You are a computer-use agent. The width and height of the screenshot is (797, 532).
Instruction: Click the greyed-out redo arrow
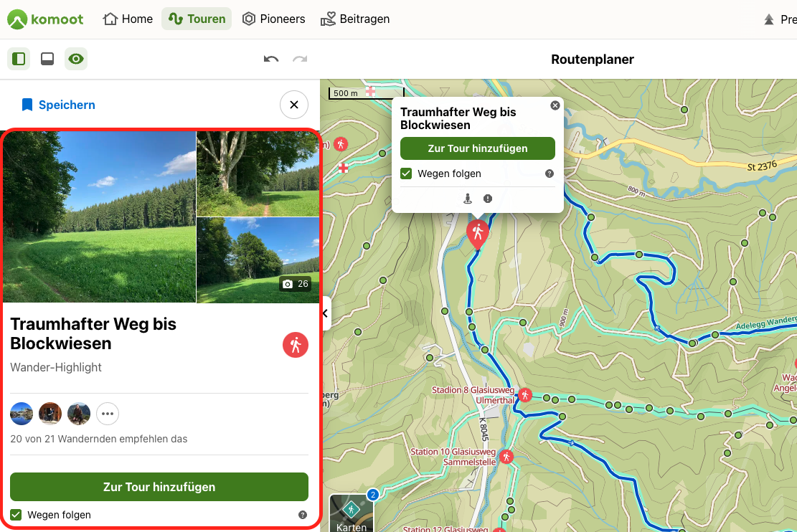point(300,60)
